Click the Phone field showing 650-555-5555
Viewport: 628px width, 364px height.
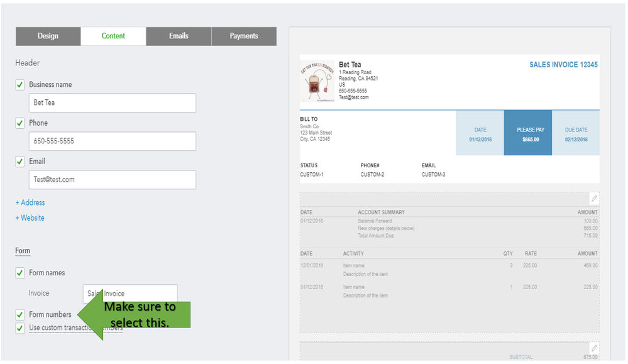click(x=113, y=141)
